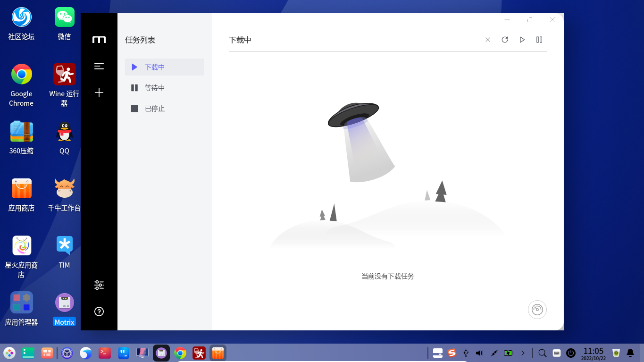Toggle the volume control in the system tray
This screenshot has width=644, height=362.
coord(479,353)
